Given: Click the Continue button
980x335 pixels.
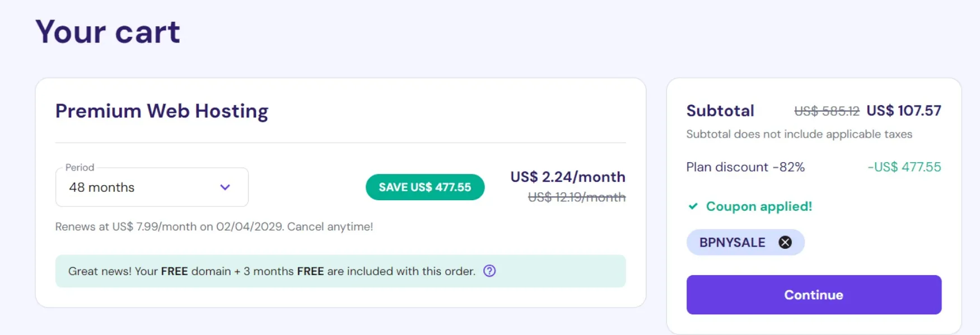Looking at the screenshot, I should (x=813, y=295).
